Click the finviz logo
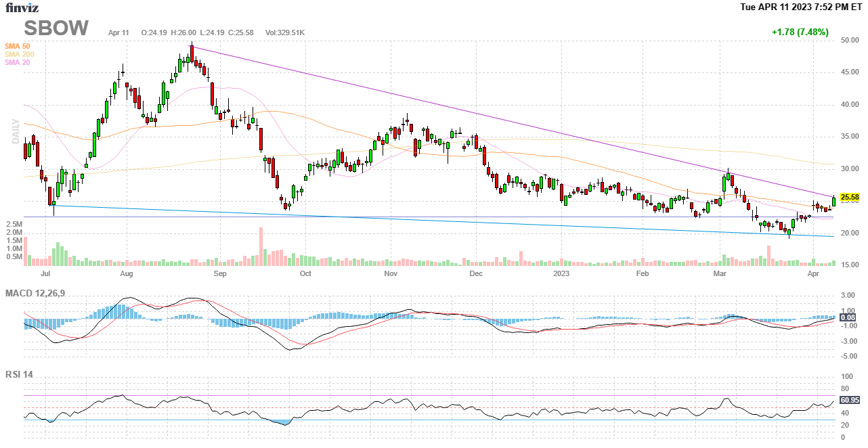Screen dimensions: 868x448 (x=22, y=7)
